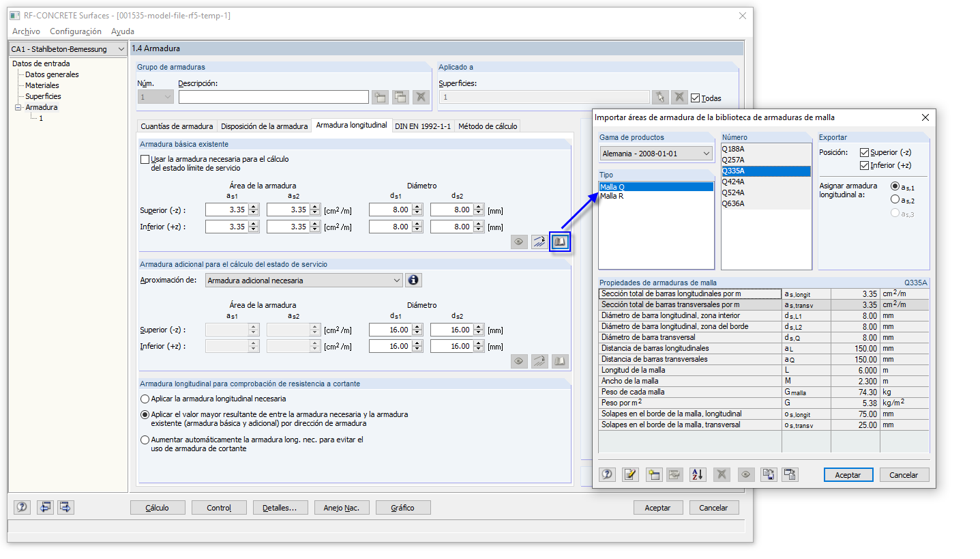980x559 pixels.
Task: Pick surfaces graphically with the arrow icon
Action: 659,98
